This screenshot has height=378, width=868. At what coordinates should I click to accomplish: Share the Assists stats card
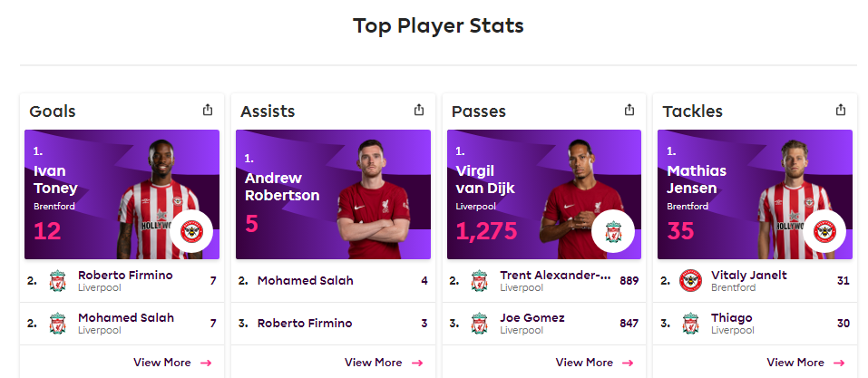(x=419, y=110)
